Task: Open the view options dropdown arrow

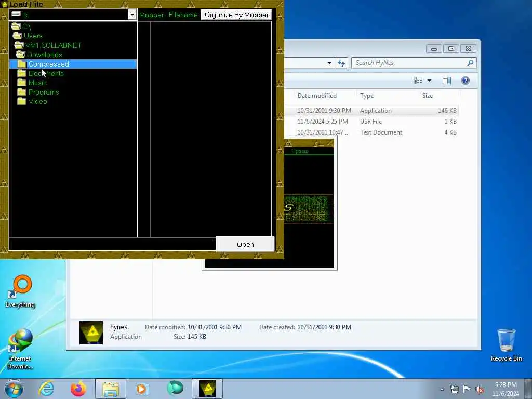Action: 429,81
